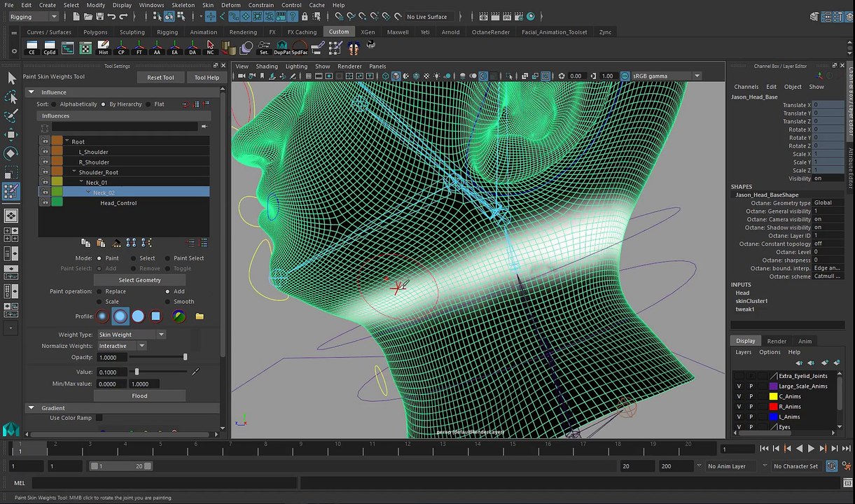
Task: Click the play forward button
Action: pyautogui.click(x=811, y=449)
